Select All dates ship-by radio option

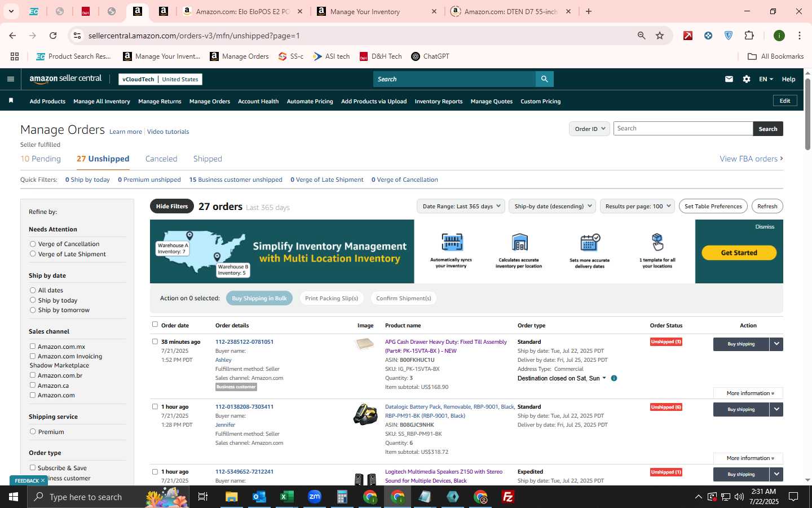coord(33,290)
